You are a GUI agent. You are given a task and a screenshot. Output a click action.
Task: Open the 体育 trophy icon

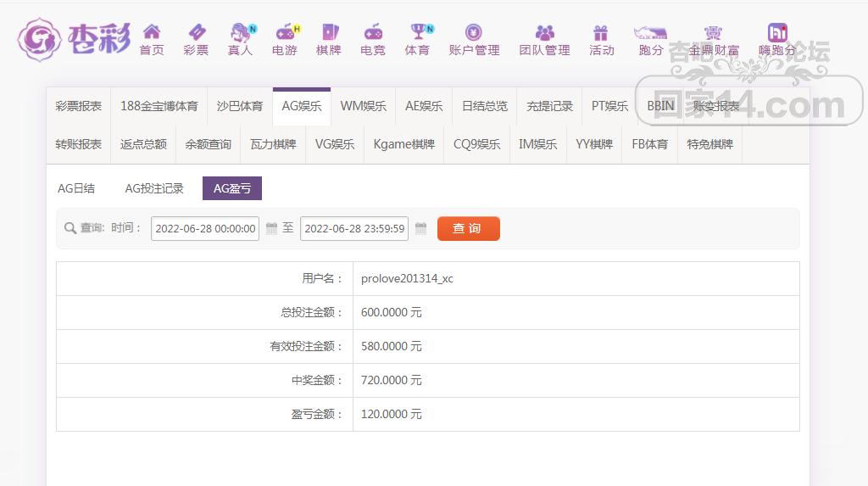417,33
